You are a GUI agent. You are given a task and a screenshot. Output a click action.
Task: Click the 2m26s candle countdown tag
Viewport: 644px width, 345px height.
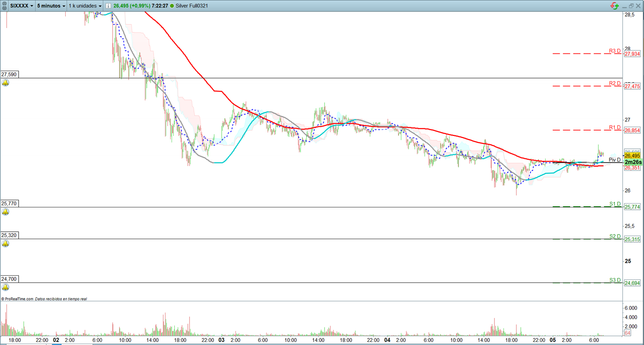point(633,162)
